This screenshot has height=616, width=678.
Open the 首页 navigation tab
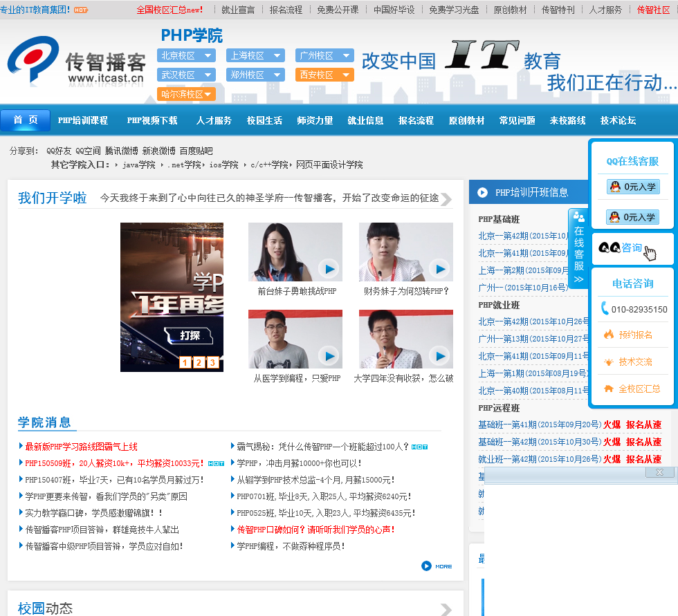26,120
